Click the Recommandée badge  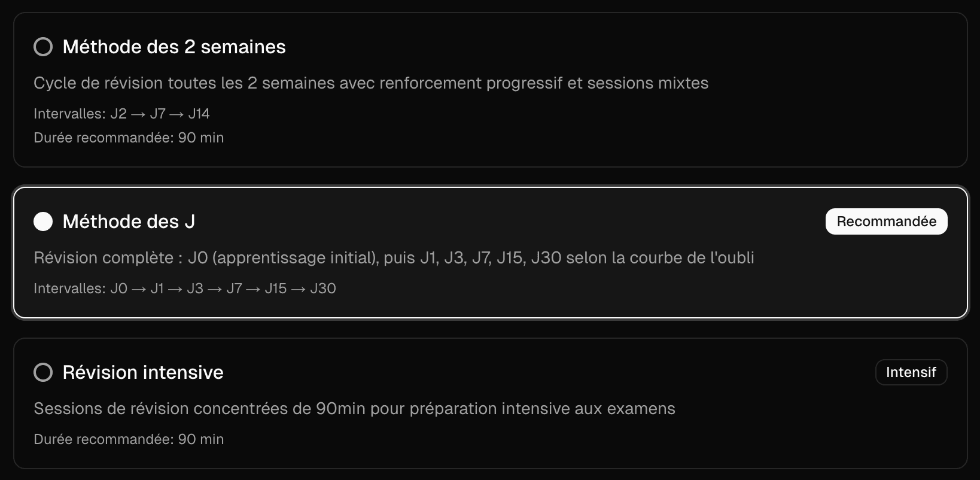point(886,221)
